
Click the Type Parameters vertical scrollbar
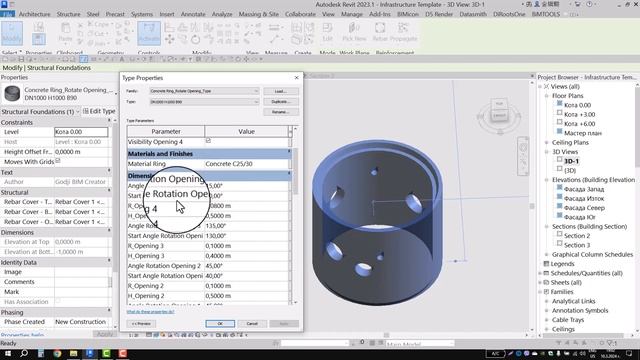(296, 171)
